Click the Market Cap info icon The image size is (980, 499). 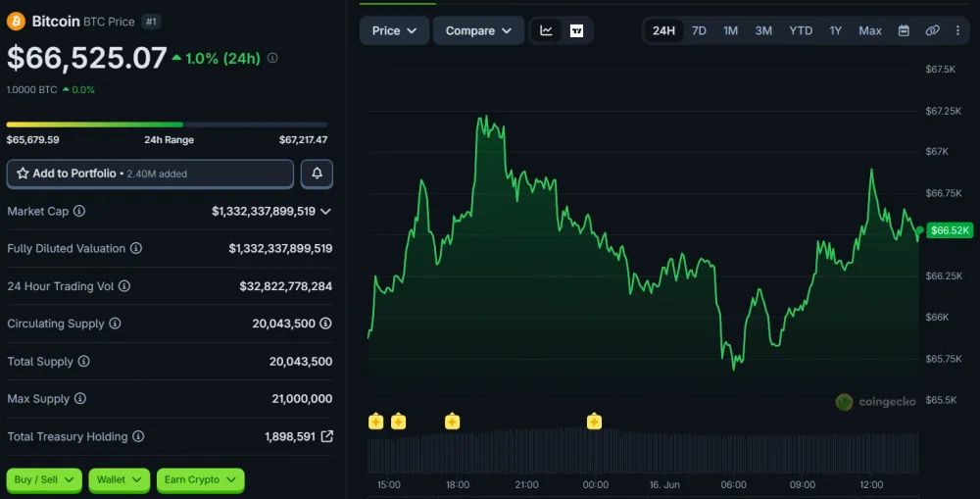click(78, 211)
